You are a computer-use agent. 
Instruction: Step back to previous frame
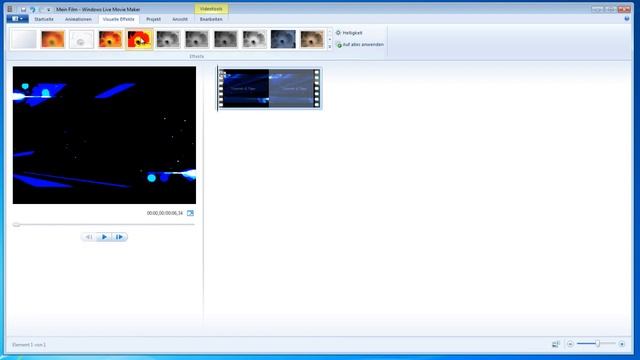click(x=88, y=237)
